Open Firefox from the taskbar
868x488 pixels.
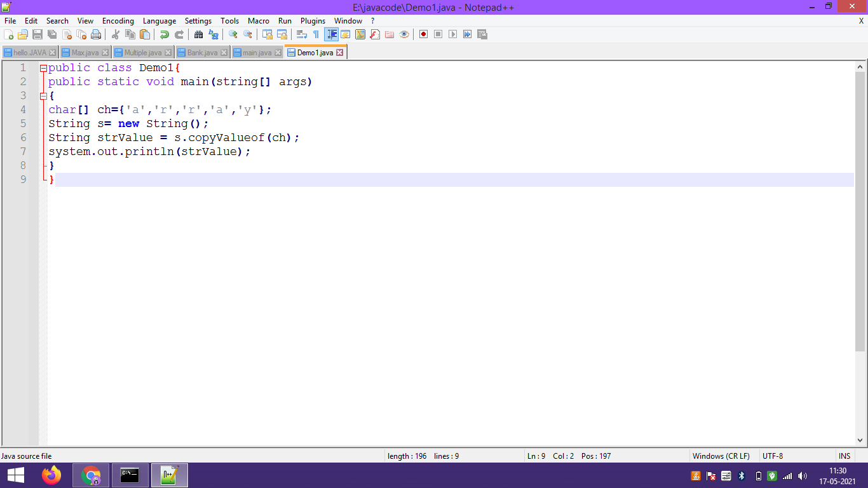(x=51, y=475)
